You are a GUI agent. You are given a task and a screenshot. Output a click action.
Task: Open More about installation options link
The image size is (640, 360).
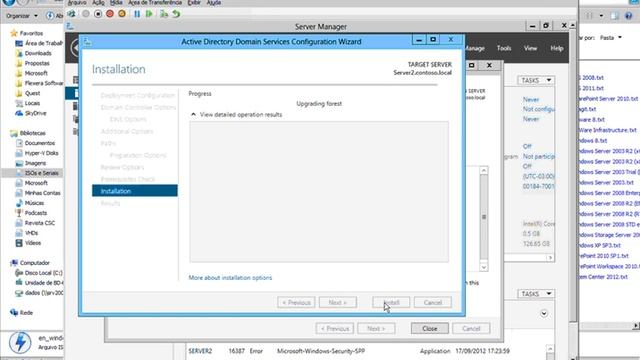(x=230, y=278)
